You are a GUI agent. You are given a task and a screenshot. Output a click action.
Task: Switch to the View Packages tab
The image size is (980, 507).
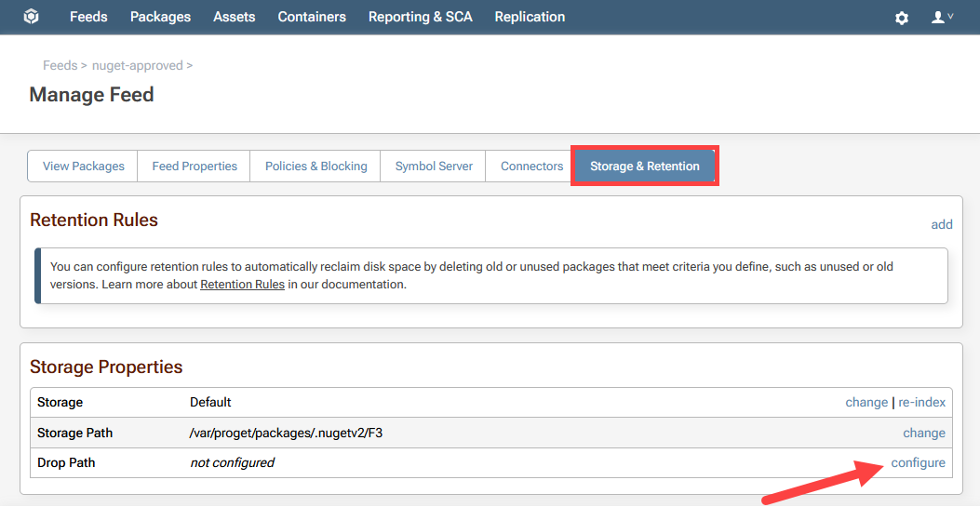click(x=83, y=166)
